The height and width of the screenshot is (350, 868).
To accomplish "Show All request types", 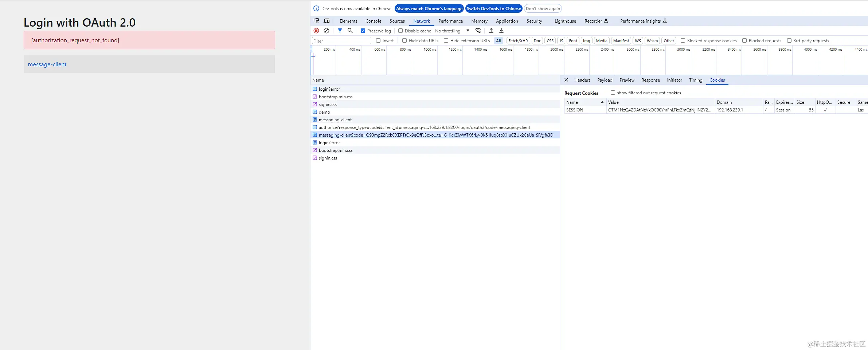I will 498,41.
